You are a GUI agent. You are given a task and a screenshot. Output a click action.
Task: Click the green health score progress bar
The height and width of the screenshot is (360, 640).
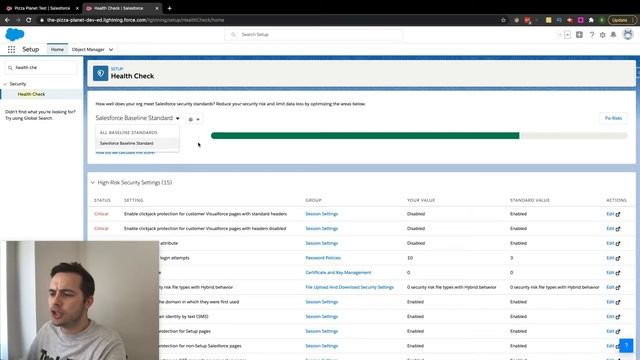pyautogui.click(x=365, y=136)
